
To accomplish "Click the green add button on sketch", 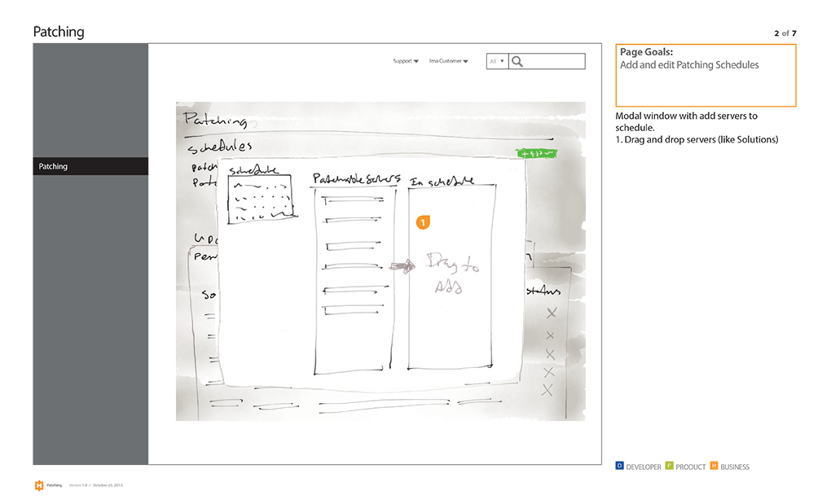I will [536, 152].
